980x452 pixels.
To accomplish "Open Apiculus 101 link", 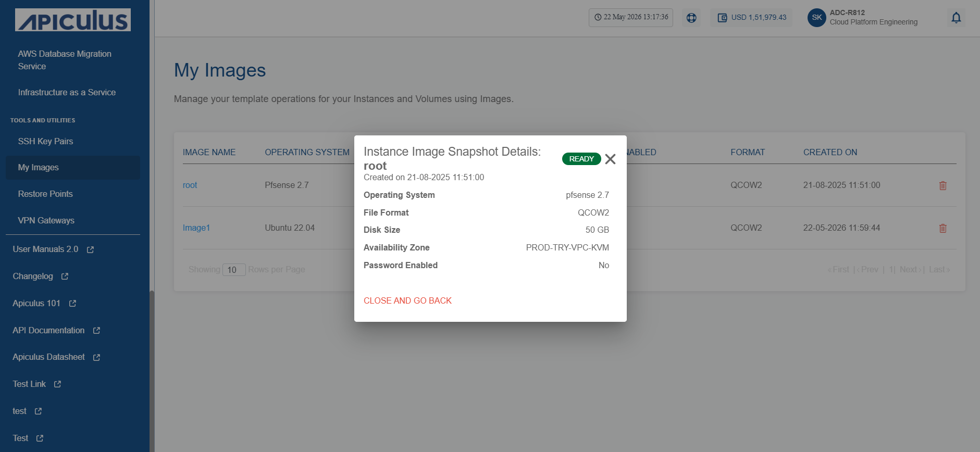I will [x=36, y=303].
